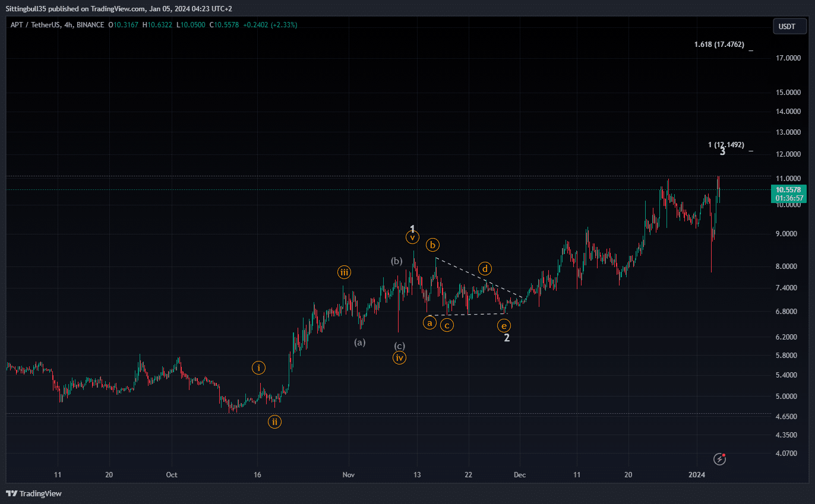Click the low value L10.0500

pos(191,25)
